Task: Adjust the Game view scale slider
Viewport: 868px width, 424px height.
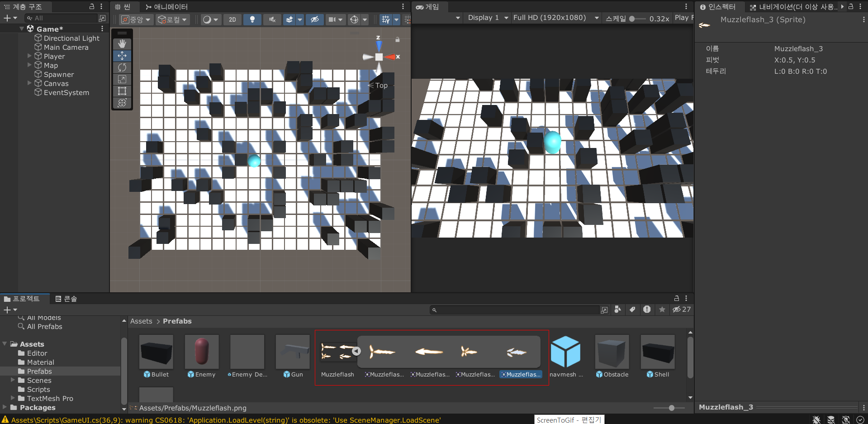Action: click(637, 19)
